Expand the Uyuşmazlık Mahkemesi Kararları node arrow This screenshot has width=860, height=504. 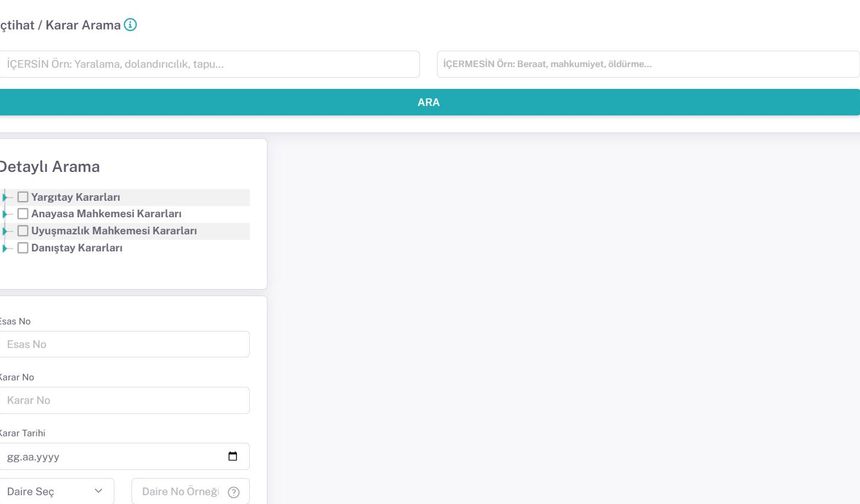click(x=5, y=231)
